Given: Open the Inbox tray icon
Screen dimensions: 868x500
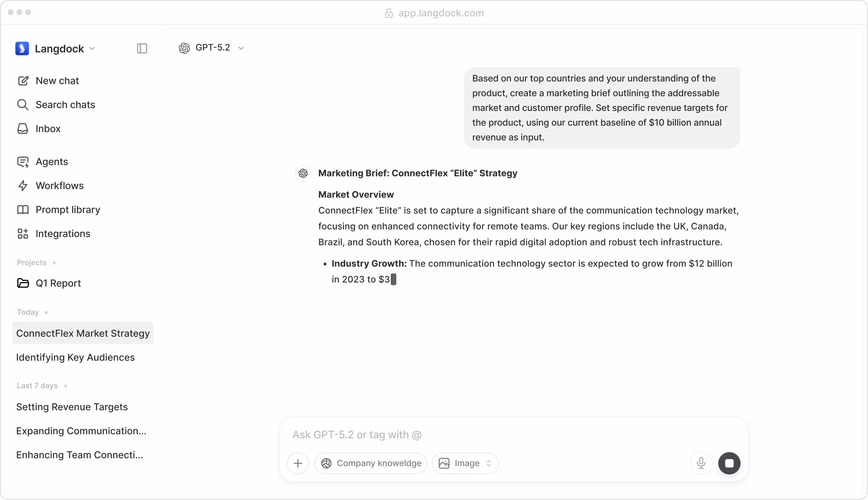Looking at the screenshot, I should [23, 129].
